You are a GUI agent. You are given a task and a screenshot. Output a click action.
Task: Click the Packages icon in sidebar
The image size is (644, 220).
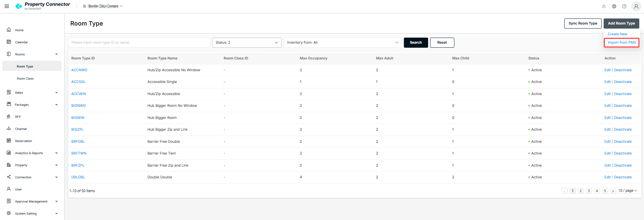point(9,104)
